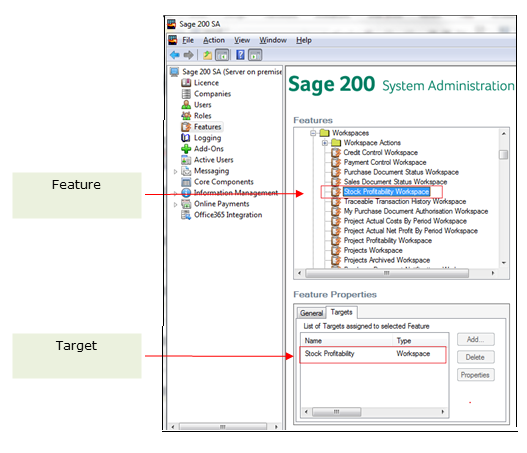Open the Help menu
The height and width of the screenshot is (453, 527).
(304, 40)
